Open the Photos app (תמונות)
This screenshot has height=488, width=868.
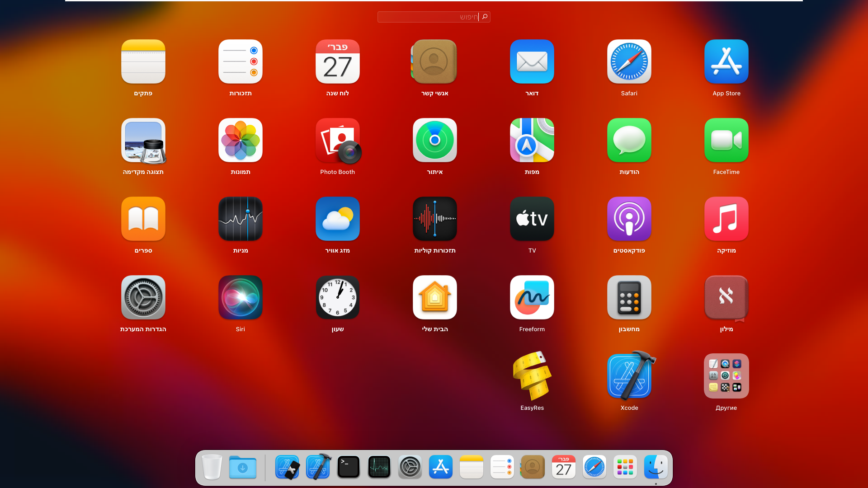coord(241,140)
